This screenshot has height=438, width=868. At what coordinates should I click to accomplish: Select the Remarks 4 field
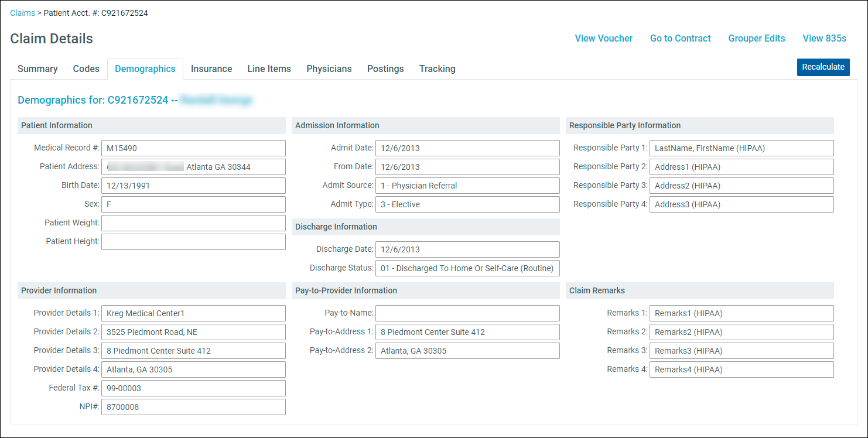click(x=741, y=369)
